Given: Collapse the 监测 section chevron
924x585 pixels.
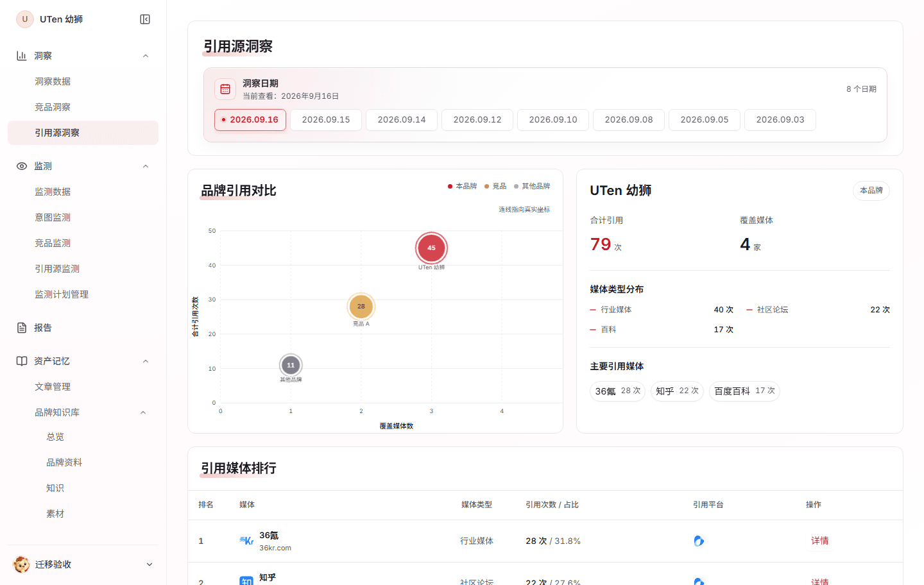Looking at the screenshot, I should tap(146, 166).
